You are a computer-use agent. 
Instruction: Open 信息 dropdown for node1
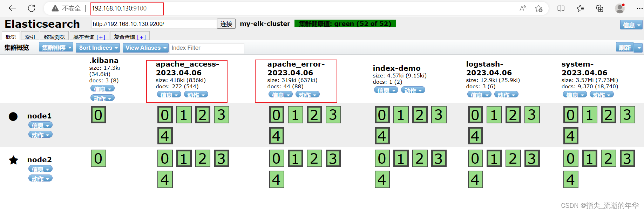click(x=40, y=125)
